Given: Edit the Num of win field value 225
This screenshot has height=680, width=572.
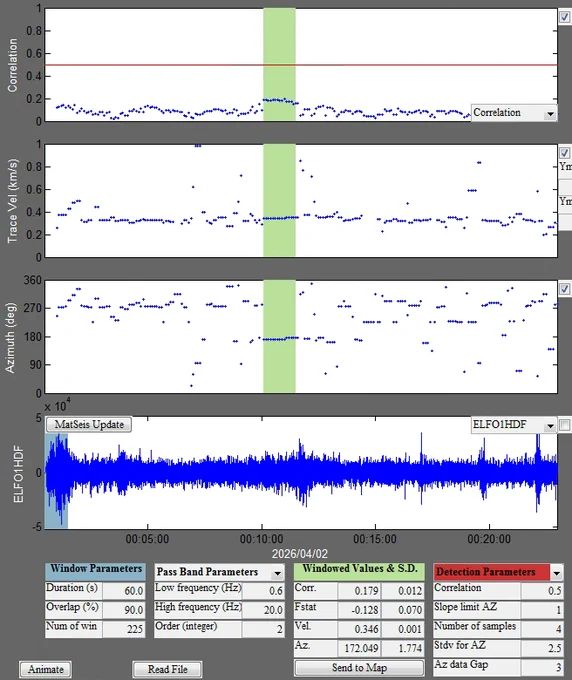Looking at the screenshot, I should click(x=124, y=629).
